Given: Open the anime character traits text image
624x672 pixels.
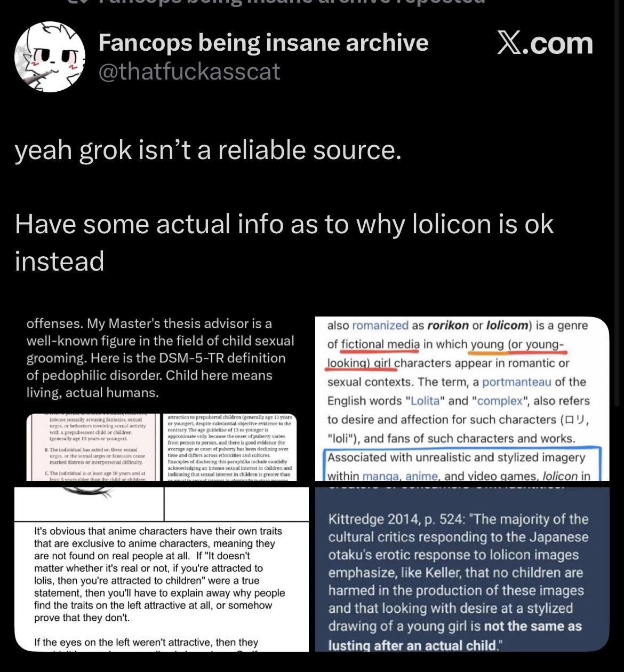Looking at the screenshot, I should click(162, 569).
